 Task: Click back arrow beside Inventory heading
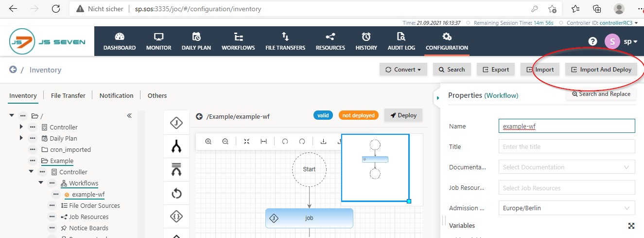pyautogui.click(x=13, y=70)
